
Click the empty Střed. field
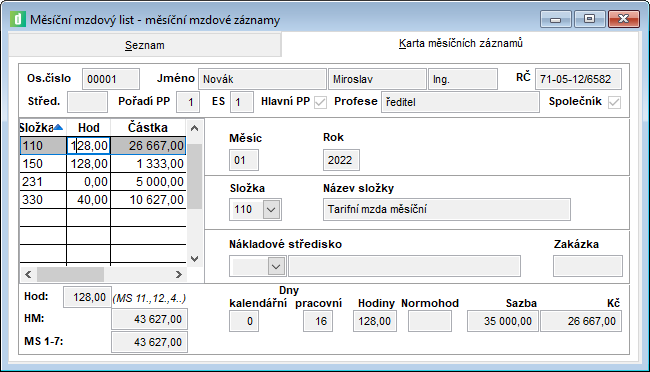[x=87, y=102]
